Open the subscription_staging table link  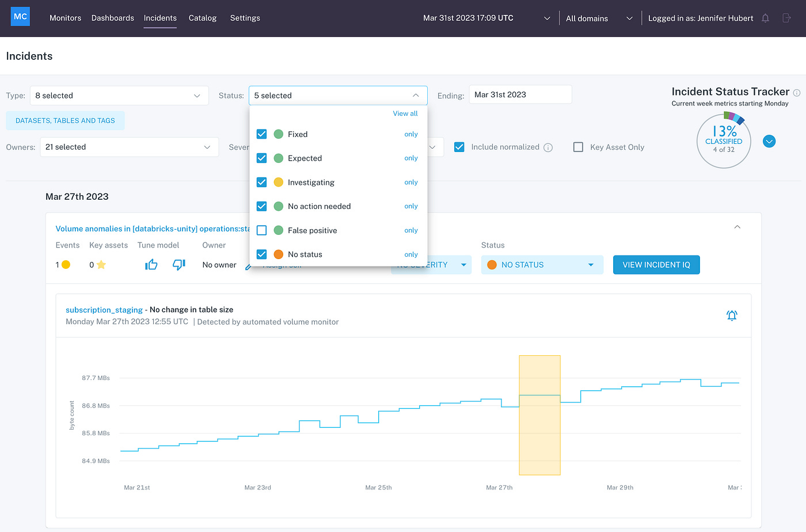coord(104,310)
